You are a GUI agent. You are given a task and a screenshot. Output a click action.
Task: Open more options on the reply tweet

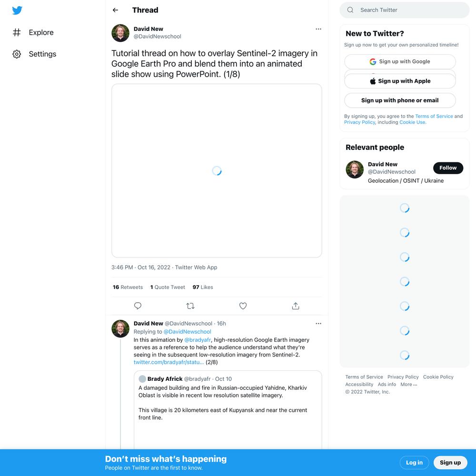click(x=318, y=324)
